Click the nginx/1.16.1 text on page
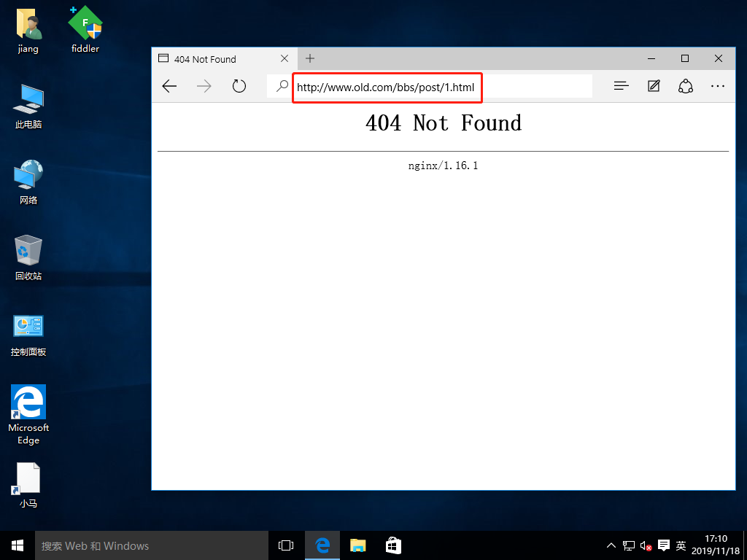This screenshot has width=747, height=560. [x=443, y=166]
